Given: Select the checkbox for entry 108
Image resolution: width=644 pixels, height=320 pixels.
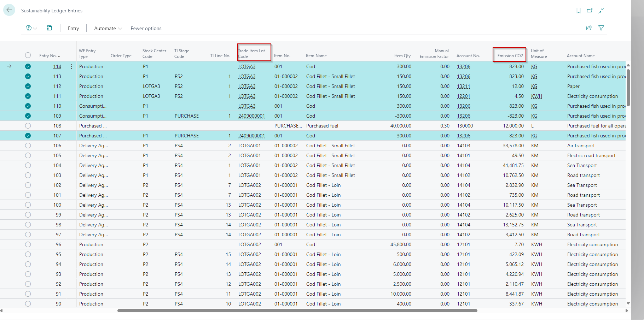Looking at the screenshot, I should pyautogui.click(x=28, y=126).
